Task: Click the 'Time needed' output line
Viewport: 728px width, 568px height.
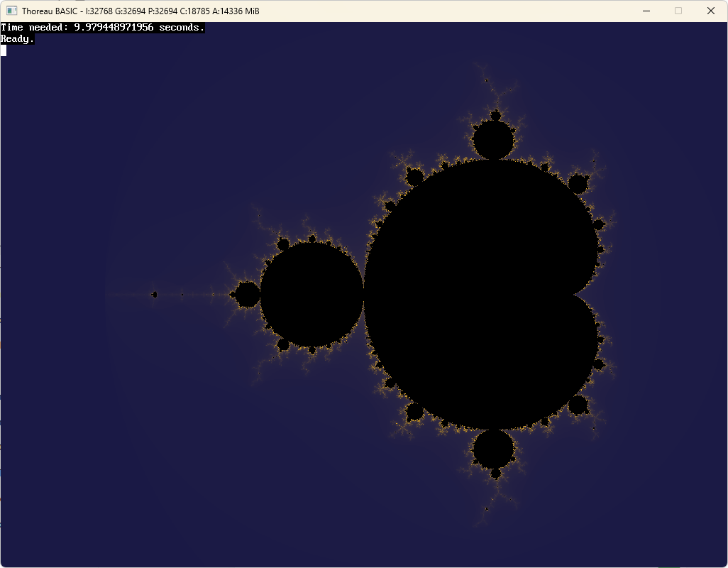Action: click(x=103, y=28)
